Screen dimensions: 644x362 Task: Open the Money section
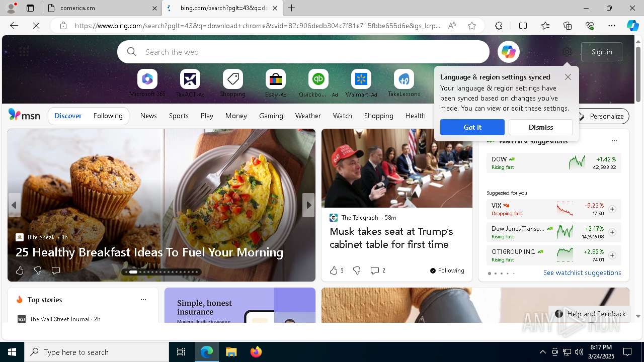coord(236,116)
